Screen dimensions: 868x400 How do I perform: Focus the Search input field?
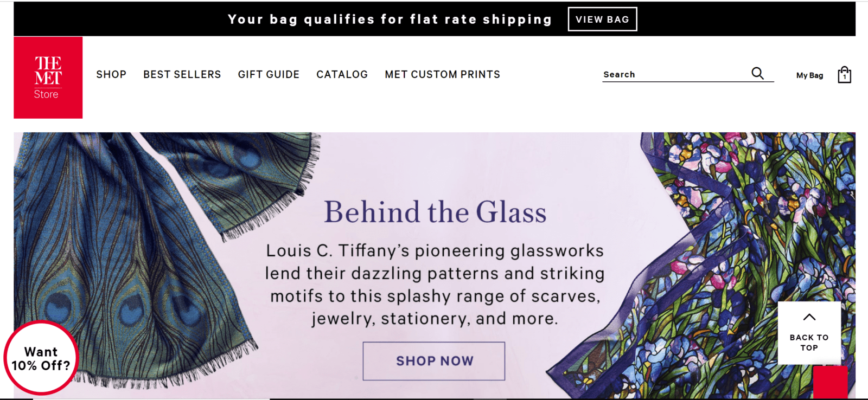[x=673, y=74]
